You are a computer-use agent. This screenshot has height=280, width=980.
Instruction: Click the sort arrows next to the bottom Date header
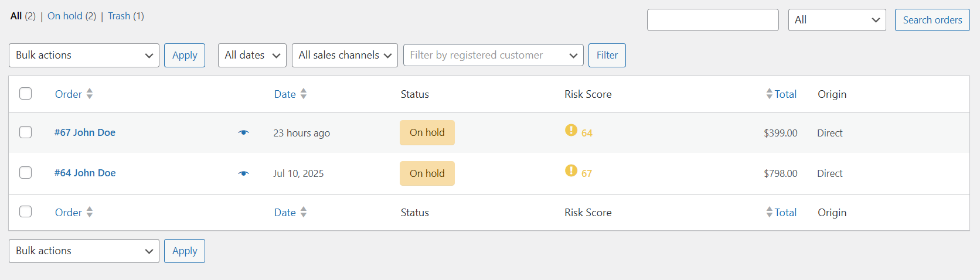click(304, 212)
